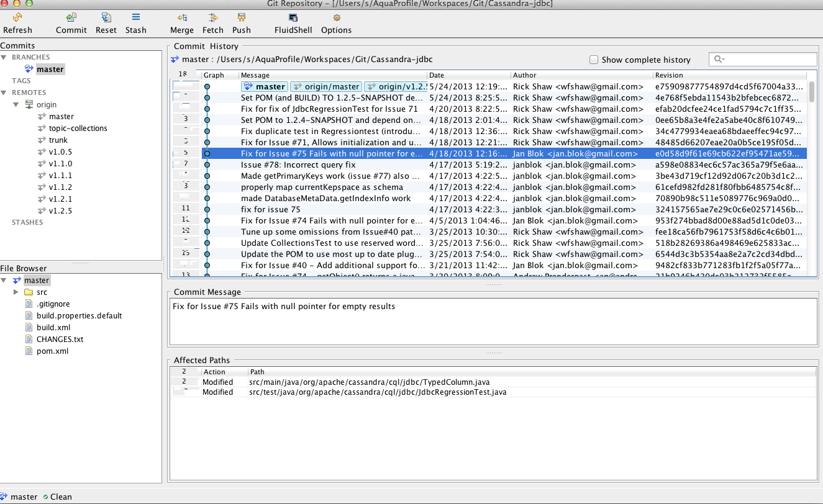This screenshot has height=504, width=823.
Task: Click revision hash starting with e75909877754897
Action: click(x=729, y=87)
